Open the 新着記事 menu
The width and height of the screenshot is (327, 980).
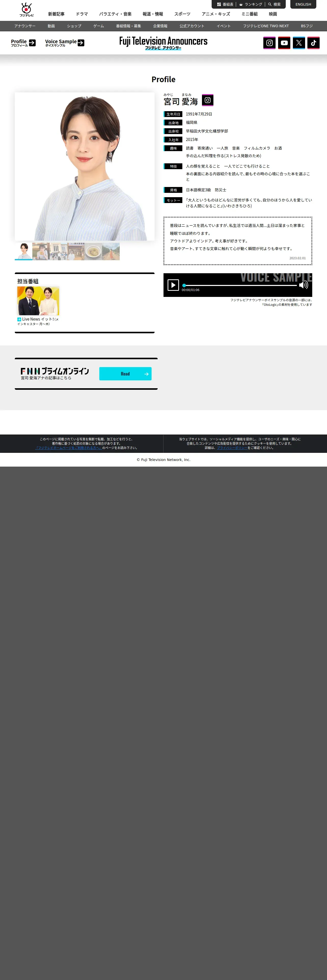(56, 14)
